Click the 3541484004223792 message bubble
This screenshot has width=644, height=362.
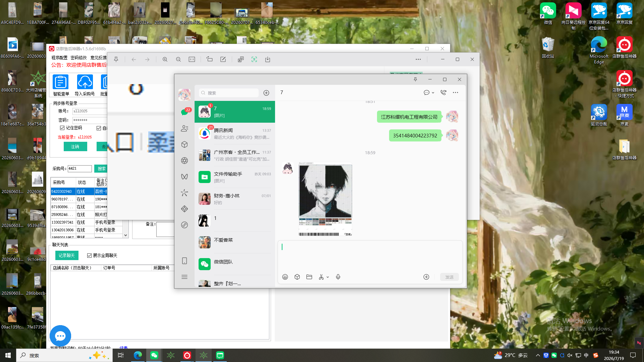[415, 136]
